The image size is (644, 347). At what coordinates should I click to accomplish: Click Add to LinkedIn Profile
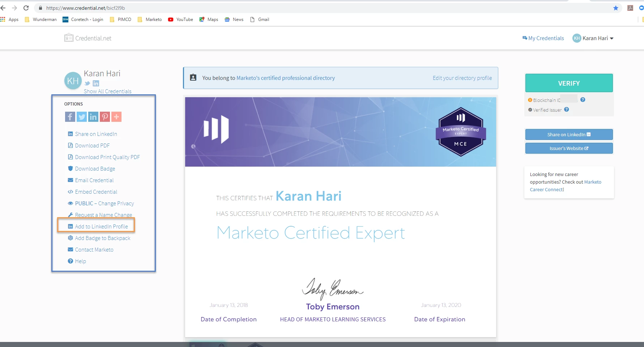98,227
